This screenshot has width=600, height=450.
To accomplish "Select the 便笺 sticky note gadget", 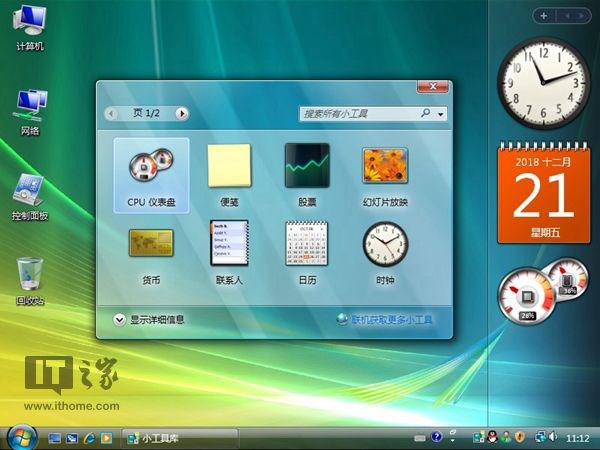I will [x=229, y=175].
